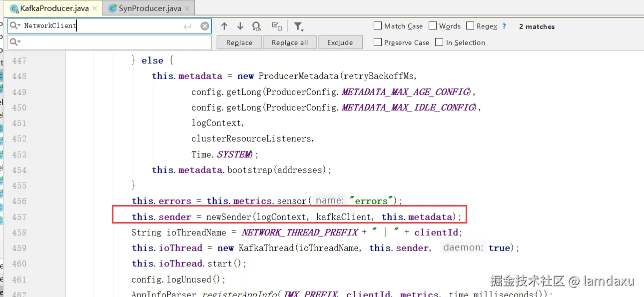
Task: Click KafkaThread class name in code
Action: [265, 248]
